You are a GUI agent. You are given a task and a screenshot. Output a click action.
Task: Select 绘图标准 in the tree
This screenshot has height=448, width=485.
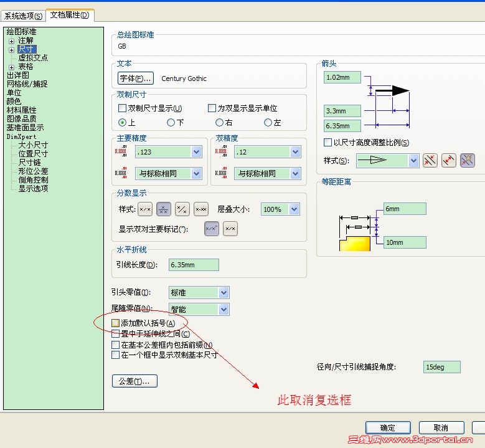(21, 32)
